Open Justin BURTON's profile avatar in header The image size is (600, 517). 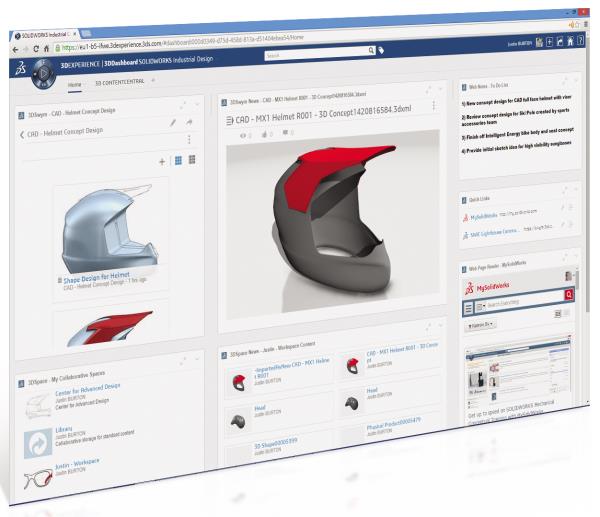point(539,42)
